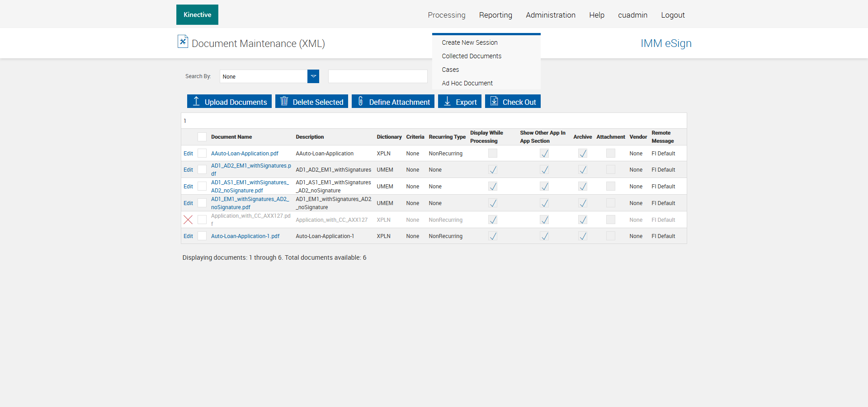Click the Document Maintenance XML page icon
Viewport: 868px width, 407px height.
[x=183, y=42]
